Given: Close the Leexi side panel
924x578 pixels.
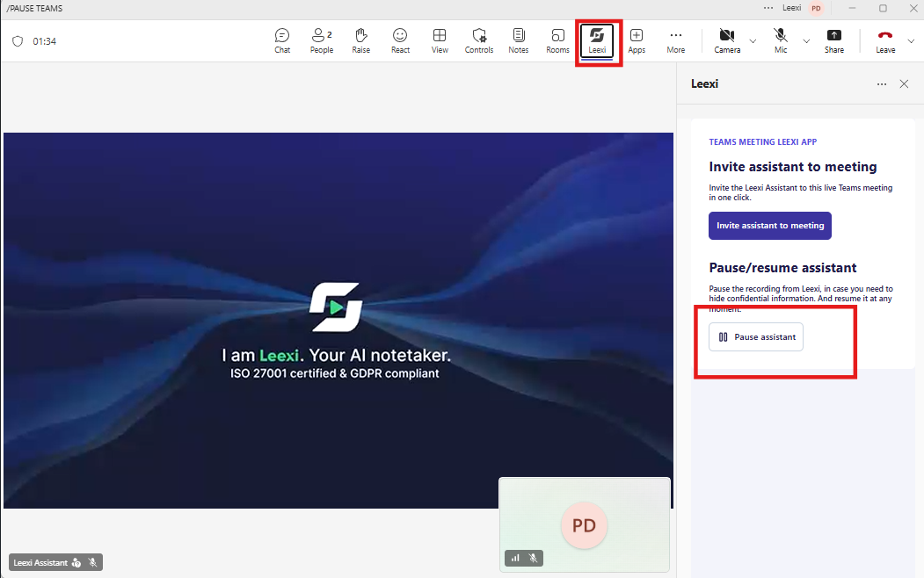Looking at the screenshot, I should pyautogui.click(x=904, y=84).
